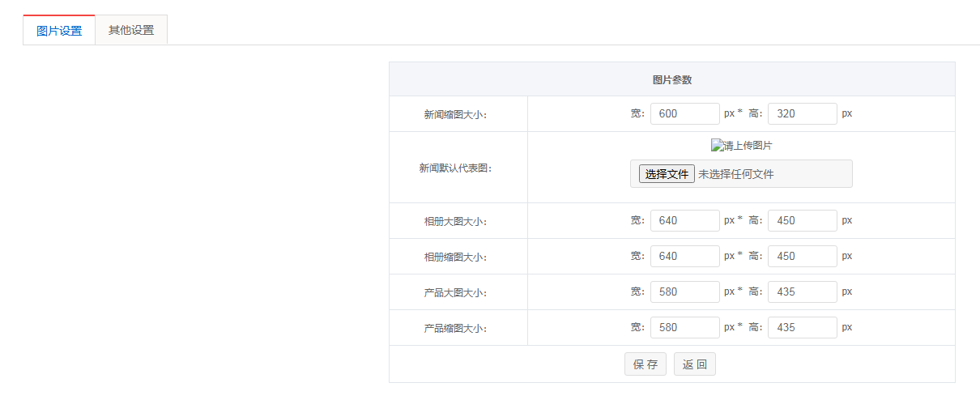This screenshot has height=400, width=980.
Task: Click the 图片参数 table header
Action: (671, 79)
